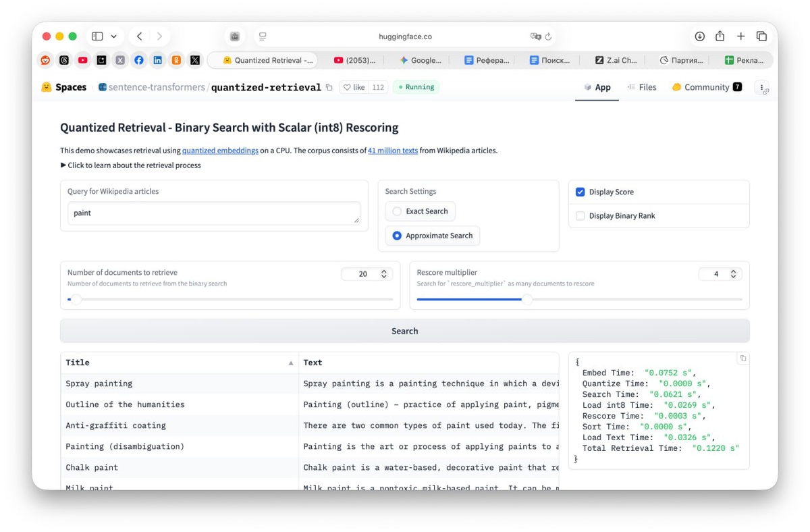
Task: Copy the space name with copy icon
Action: point(329,87)
